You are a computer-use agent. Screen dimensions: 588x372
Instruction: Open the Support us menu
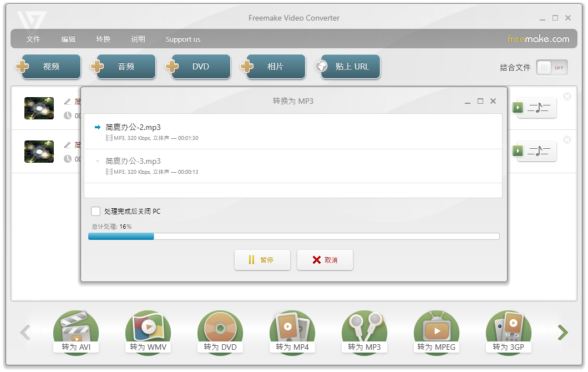coord(183,39)
